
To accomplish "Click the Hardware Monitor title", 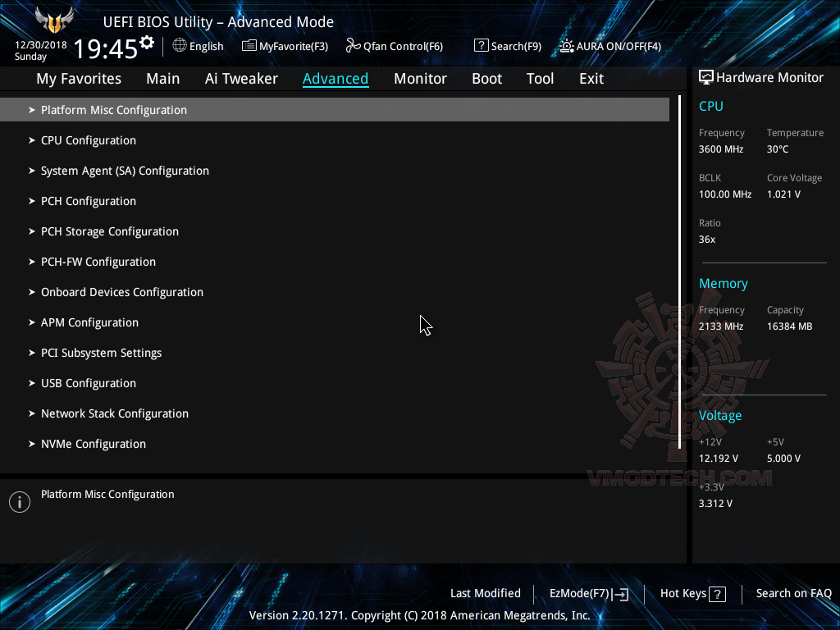I will 769,77.
